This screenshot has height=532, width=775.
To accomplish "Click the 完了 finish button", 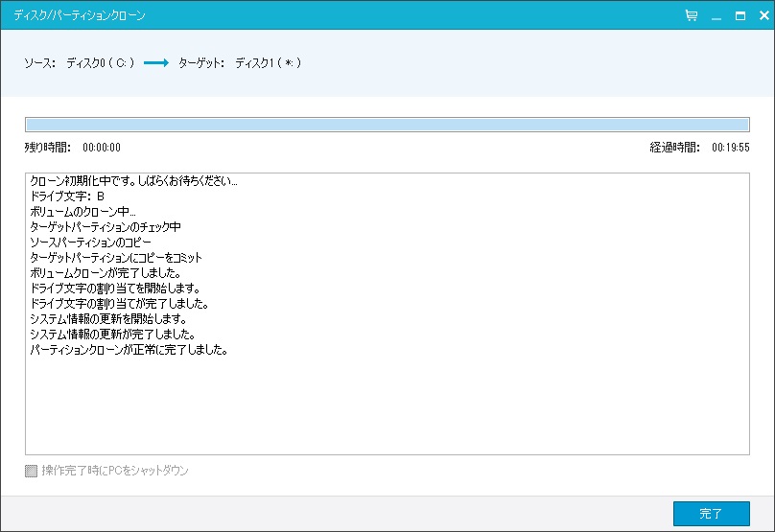I will pyautogui.click(x=712, y=514).
